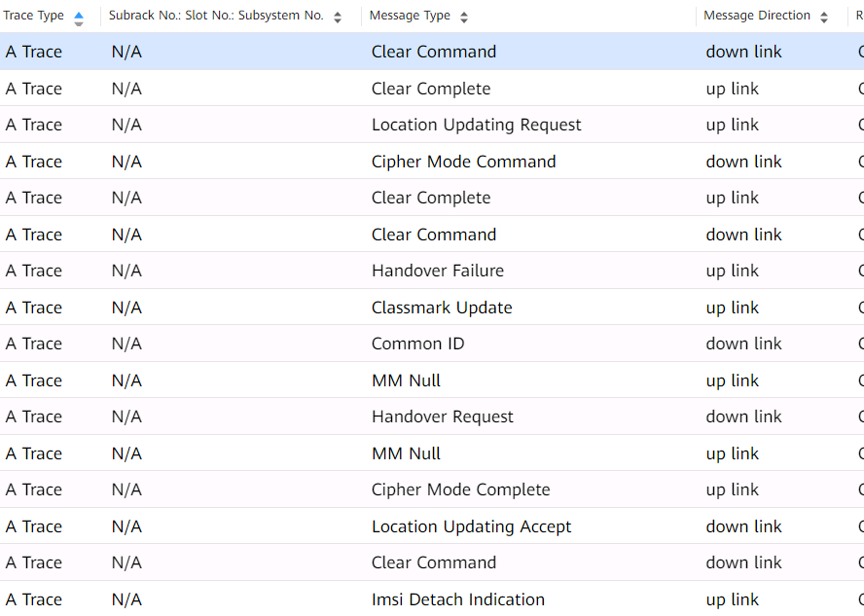Sort by Trace Type column arrow icon
The width and height of the screenshot is (864, 616).
click(x=79, y=18)
